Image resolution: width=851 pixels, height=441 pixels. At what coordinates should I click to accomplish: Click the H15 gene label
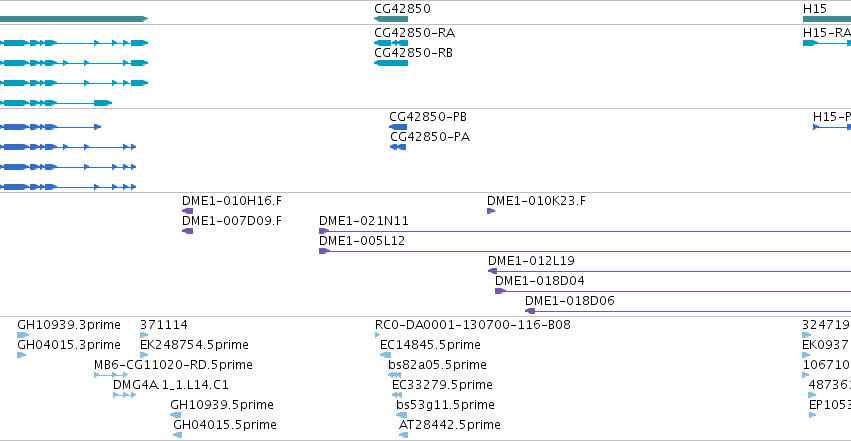pyautogui.click(x=815, y=9)
